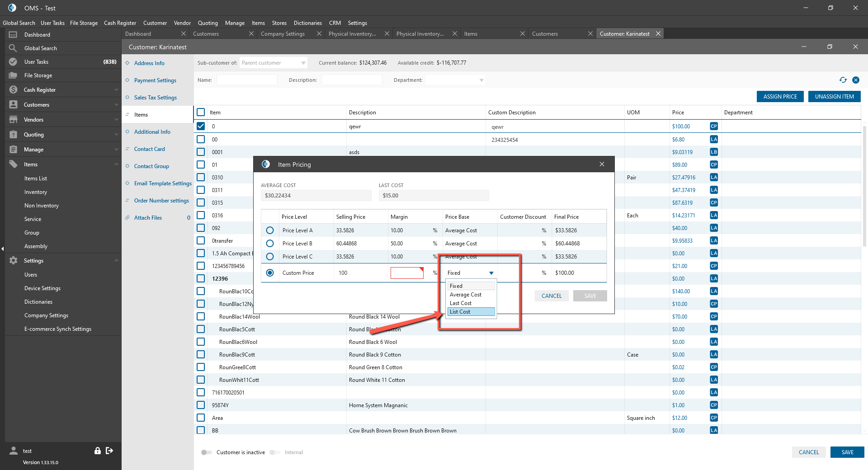868x470 pixels.
Task: Click the refresh icon above the items grid
Action: [843, 80]
